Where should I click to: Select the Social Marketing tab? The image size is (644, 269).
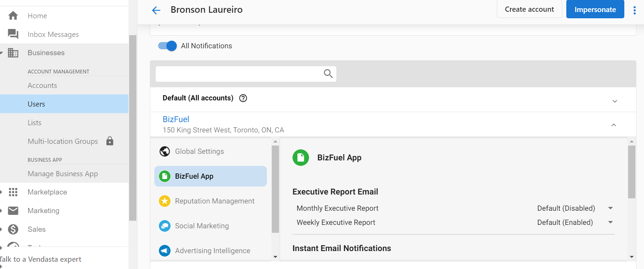(x=211, y=226)
